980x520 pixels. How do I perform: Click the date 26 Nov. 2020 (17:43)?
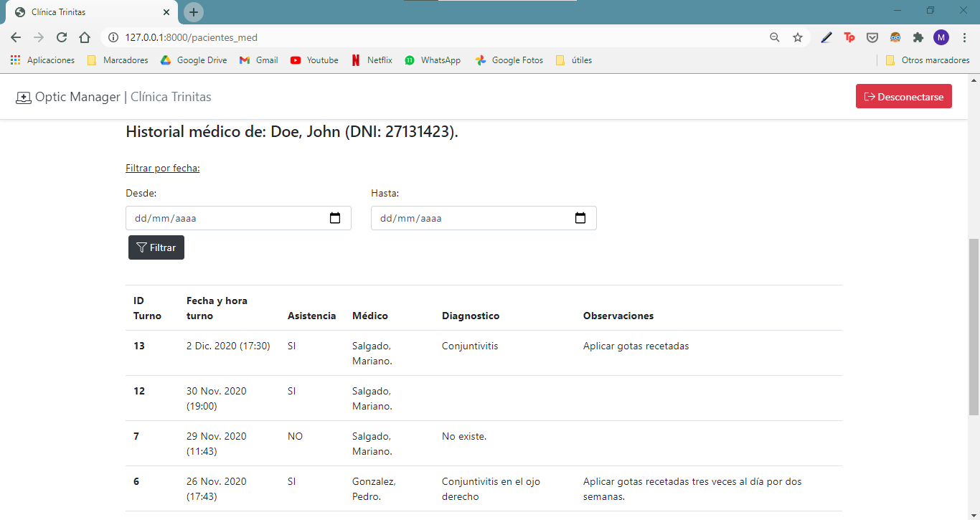click(x=217, y=488)
